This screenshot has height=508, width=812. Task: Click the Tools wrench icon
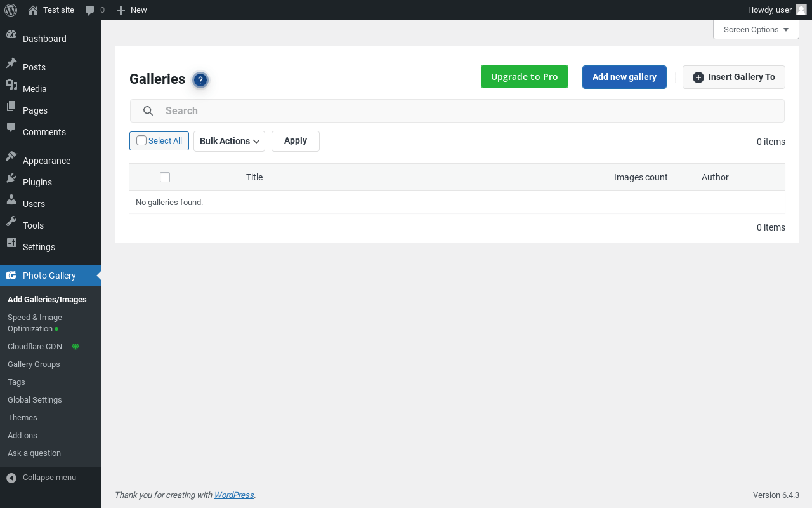pos(11,222)
